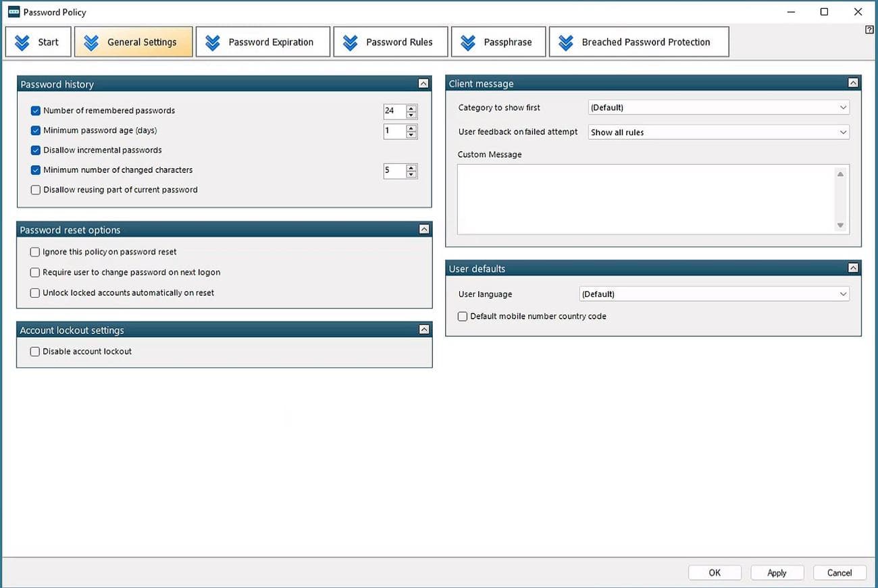Collapse the Account lockout settings panel
Screen dimensions: 878x588
tap(424, 329)
